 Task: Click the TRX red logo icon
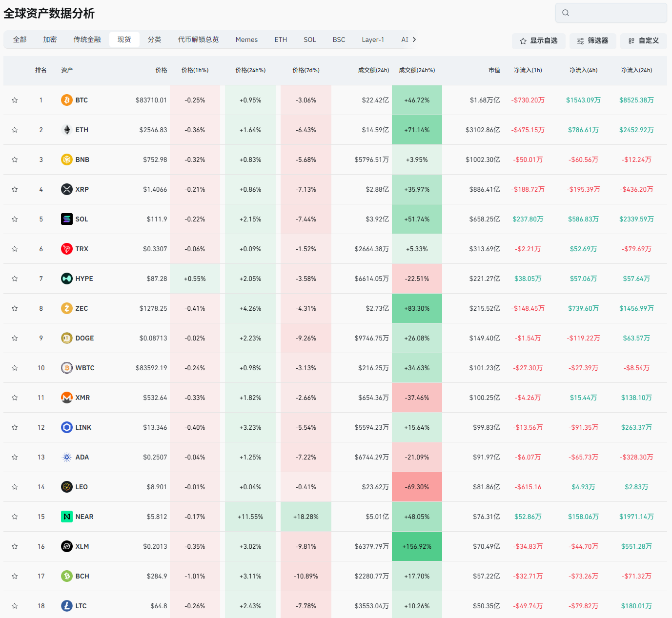[67, 249]
